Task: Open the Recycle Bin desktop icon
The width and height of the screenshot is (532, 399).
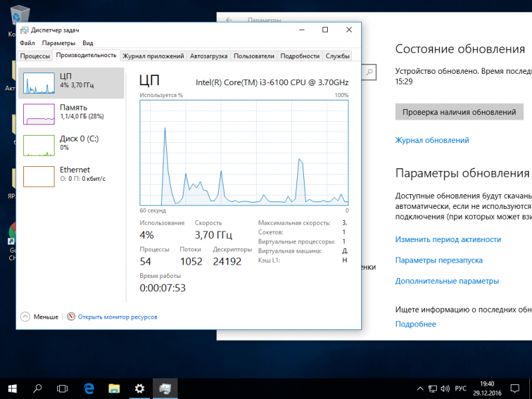Action: tap(20, 15)
